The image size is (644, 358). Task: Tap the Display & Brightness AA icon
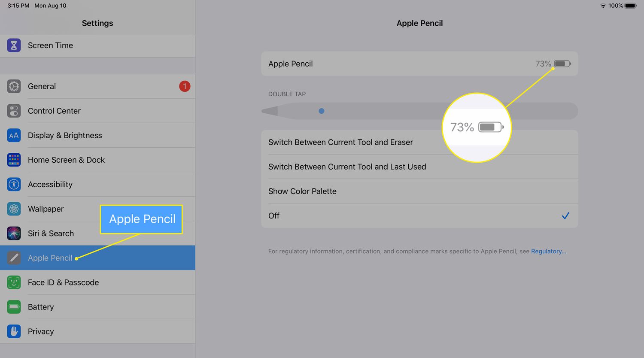tap(14, 135)
